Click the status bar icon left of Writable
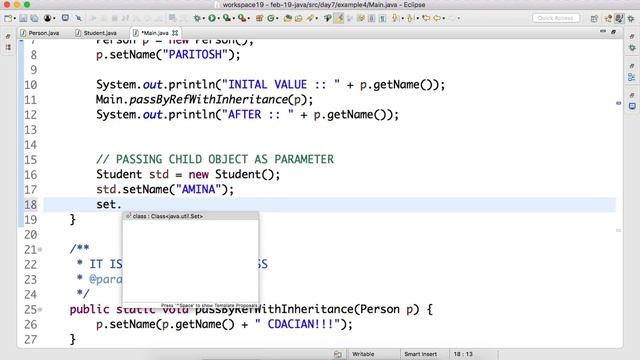Screen dimensions: 640x360 click(338, 354)
